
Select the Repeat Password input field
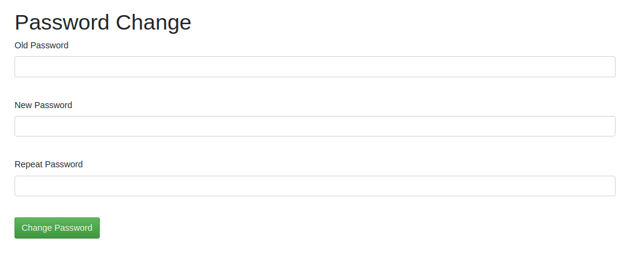[x=315, y=186]
